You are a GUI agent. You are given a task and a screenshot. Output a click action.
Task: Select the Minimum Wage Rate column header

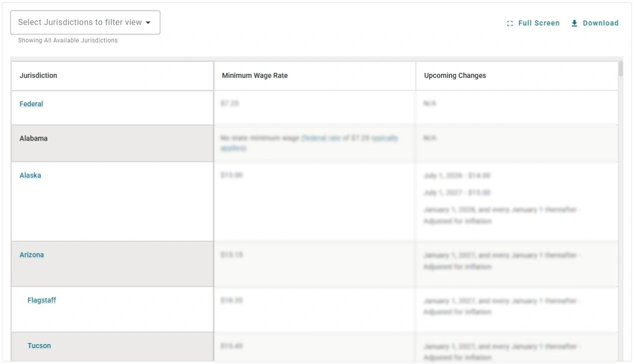coord(255,76)
